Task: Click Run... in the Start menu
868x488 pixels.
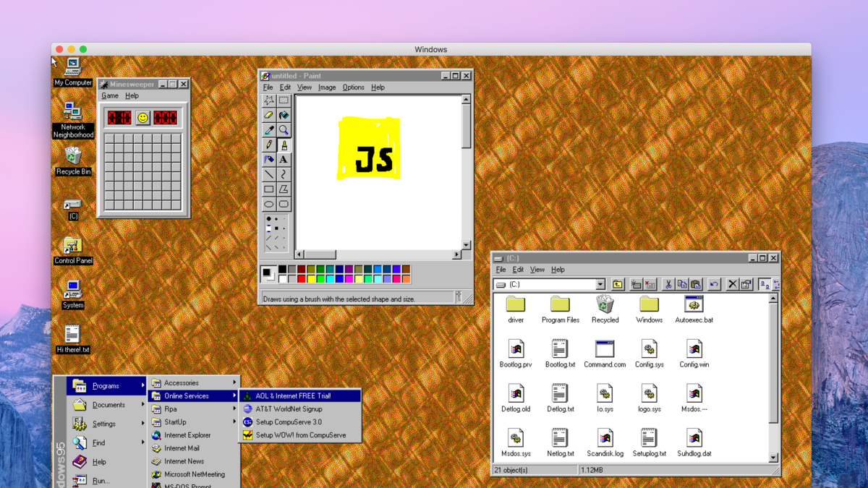Action: pos(101,481)
